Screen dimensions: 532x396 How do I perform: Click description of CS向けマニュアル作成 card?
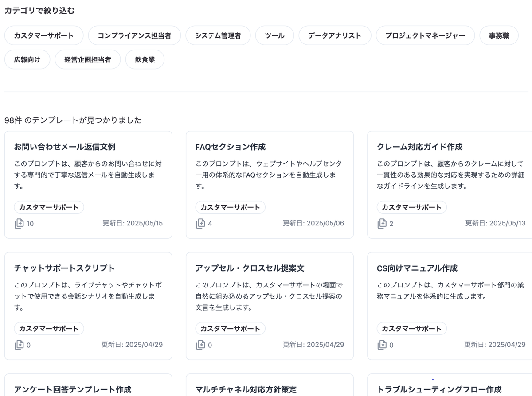(x=450, y=291)
